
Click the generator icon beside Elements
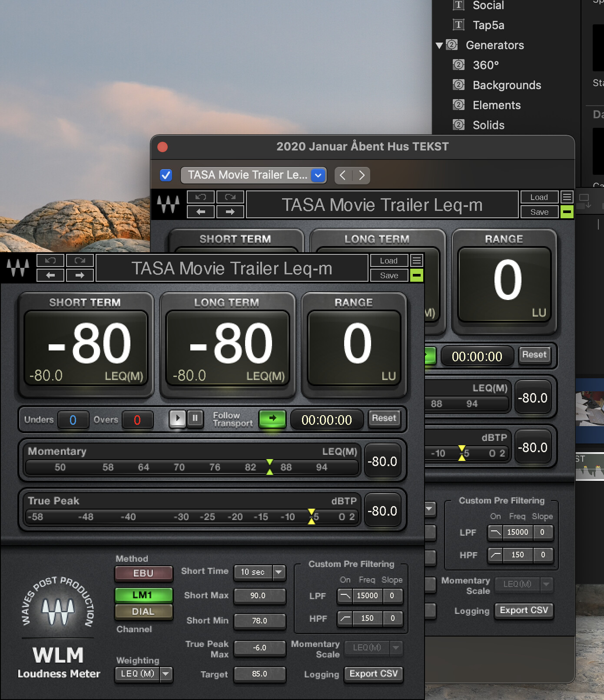[x=458, y=105]
